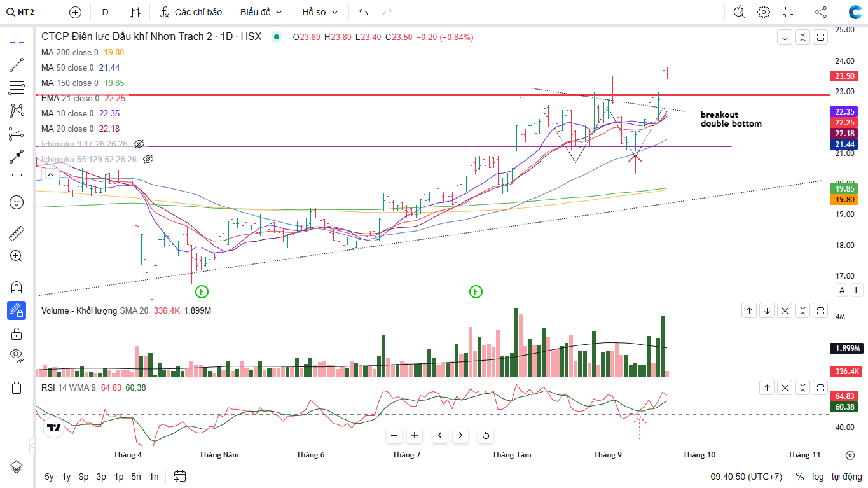Select the trend line drawing tool
The height and width of the screenshot is (488, 868).
[x=17, y=65]
